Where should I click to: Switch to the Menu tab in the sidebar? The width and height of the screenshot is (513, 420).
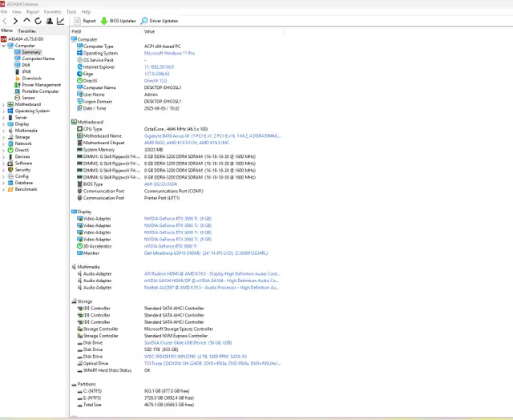tap(7, 30)
